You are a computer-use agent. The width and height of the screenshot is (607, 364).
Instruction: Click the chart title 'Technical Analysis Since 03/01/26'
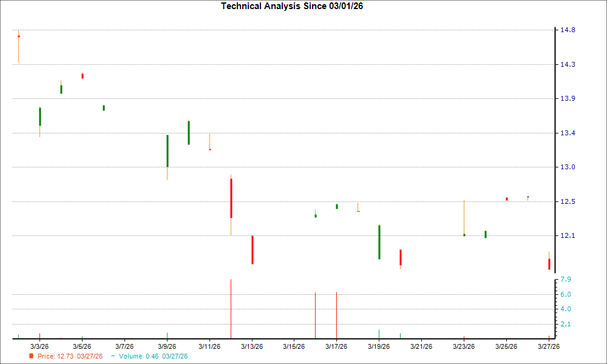click(296, 6)
